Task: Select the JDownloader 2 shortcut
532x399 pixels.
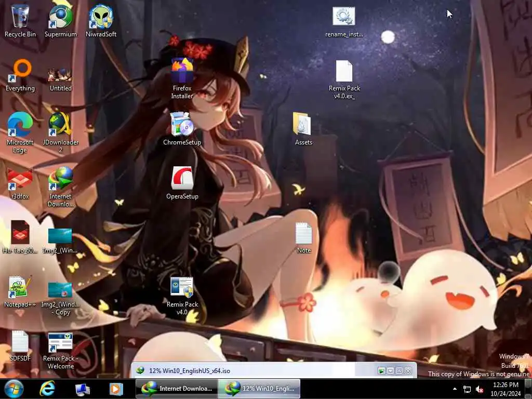Action: pos(61,133)
